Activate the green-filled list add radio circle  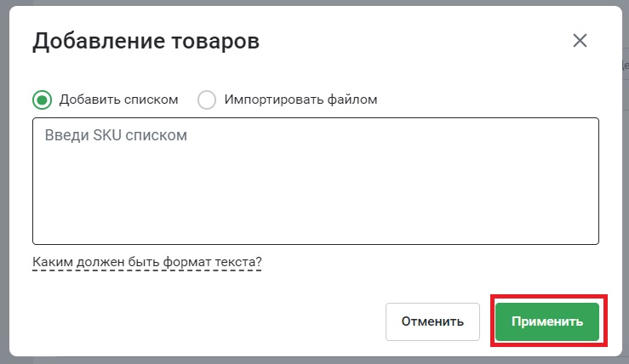tap(42, 100)
